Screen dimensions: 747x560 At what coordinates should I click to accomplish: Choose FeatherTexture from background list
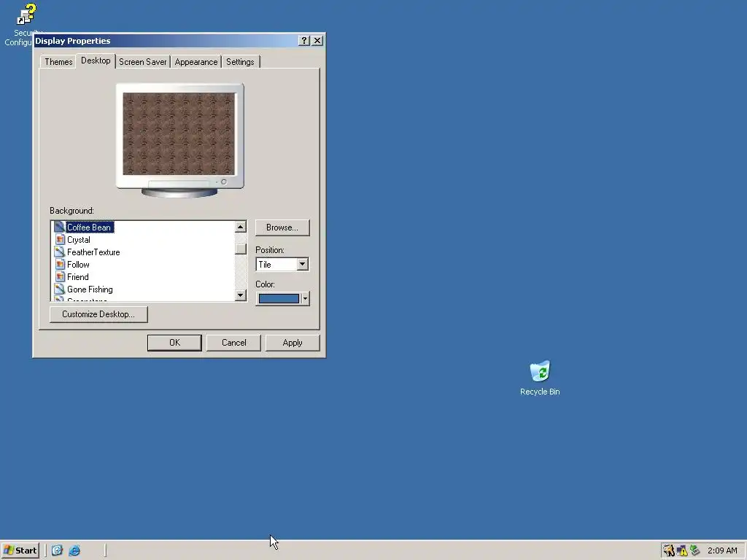tap(93, 252)
